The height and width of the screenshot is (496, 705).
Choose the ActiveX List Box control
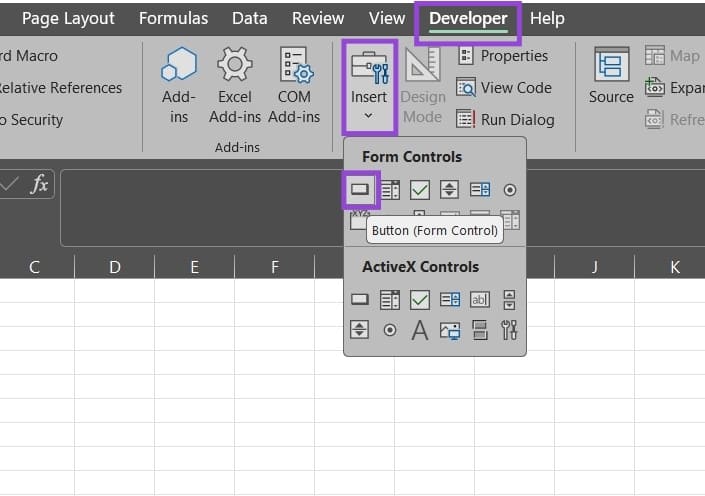[450, 299]
